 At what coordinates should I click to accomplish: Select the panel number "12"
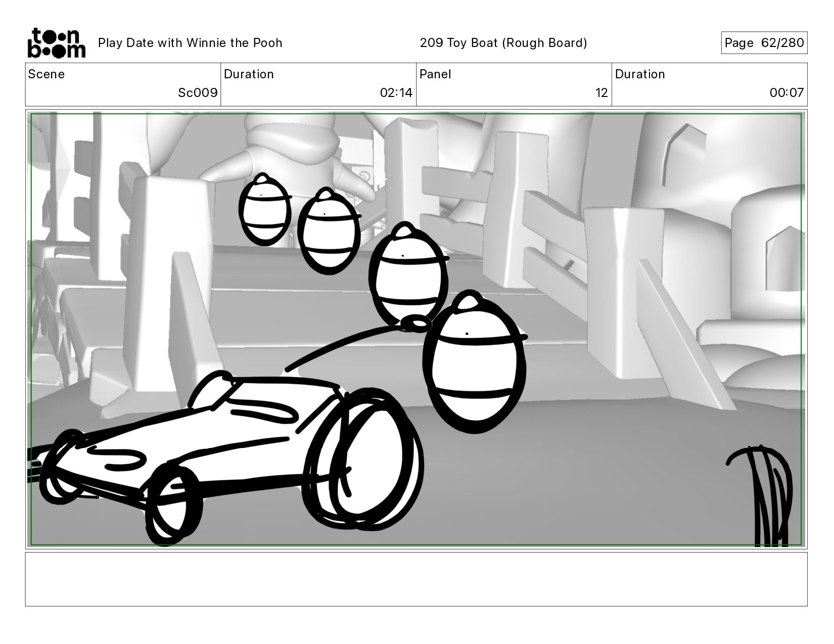tap(601, 93)
